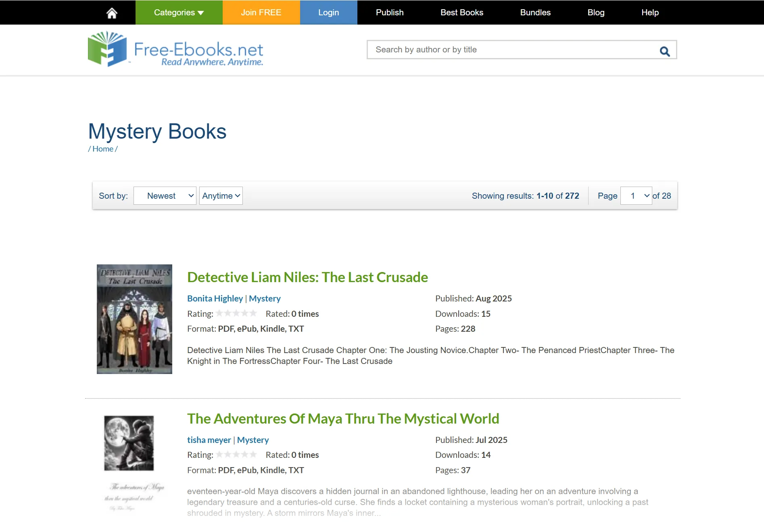The height and width of the screenshot is (532, 764).
Task: Open author page for tisha meyer
Action: click(209, 440)
